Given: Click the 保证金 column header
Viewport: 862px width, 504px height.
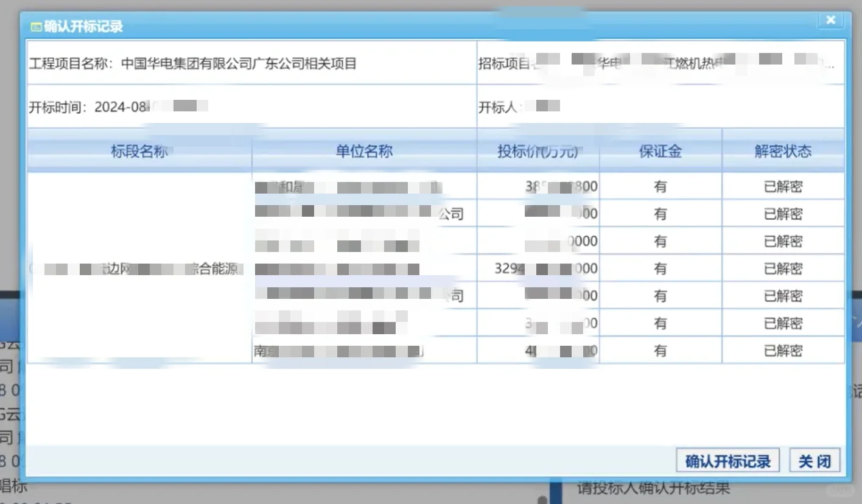Looking at the screenshot, I should (x=660, y=152).
